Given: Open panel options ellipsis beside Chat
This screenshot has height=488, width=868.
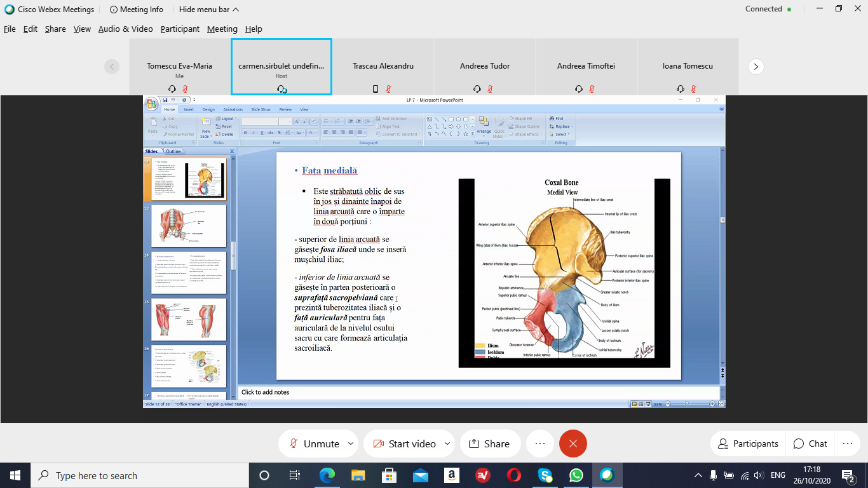Looking at the screenshot, I should [x=848, y=444].
